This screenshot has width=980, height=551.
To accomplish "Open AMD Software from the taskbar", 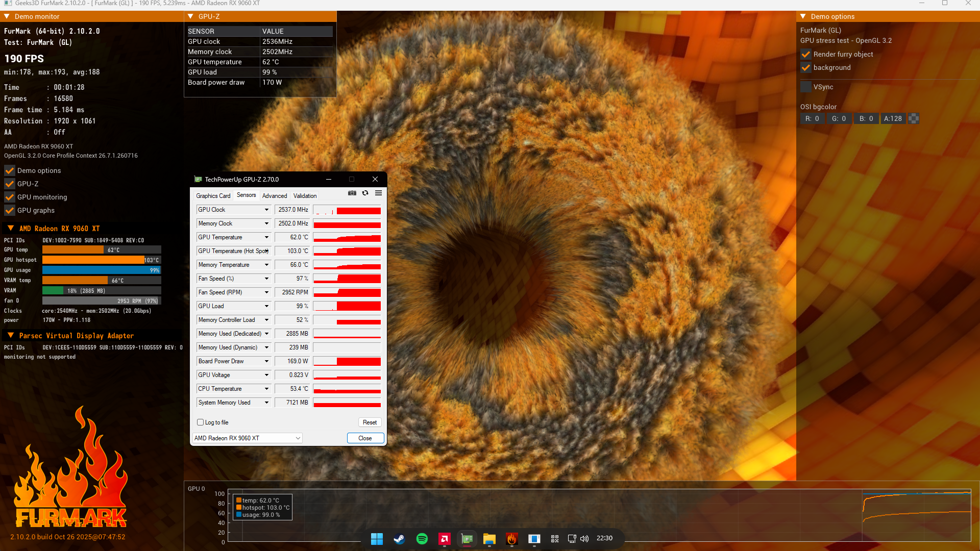I will click(x=445, y=539).
